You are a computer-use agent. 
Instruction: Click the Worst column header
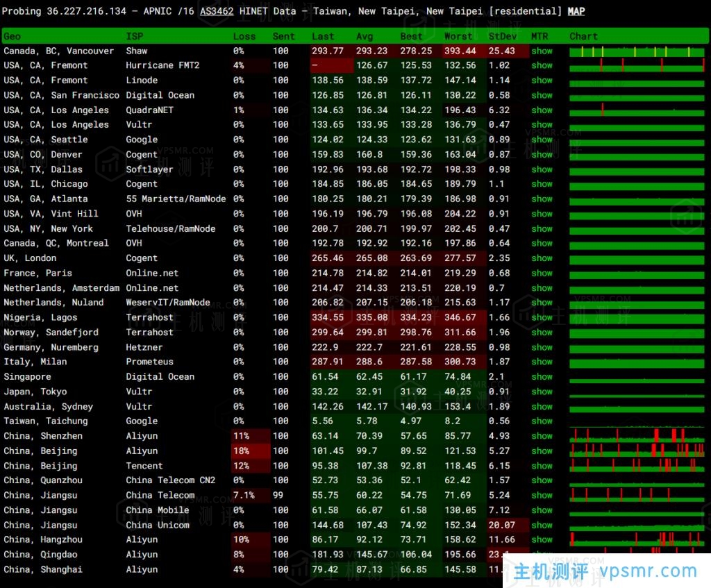click(x=458, y=36)
